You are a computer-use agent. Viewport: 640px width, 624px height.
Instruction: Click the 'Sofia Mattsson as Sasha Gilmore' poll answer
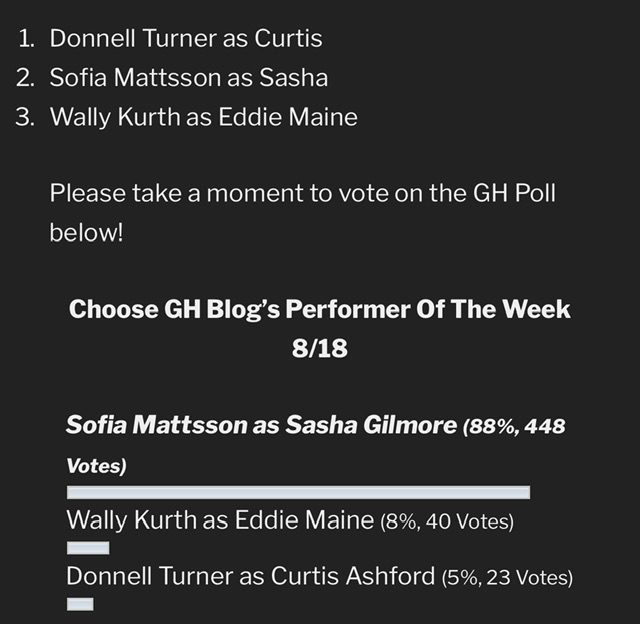pyautogui.click(x=262, y=425)
